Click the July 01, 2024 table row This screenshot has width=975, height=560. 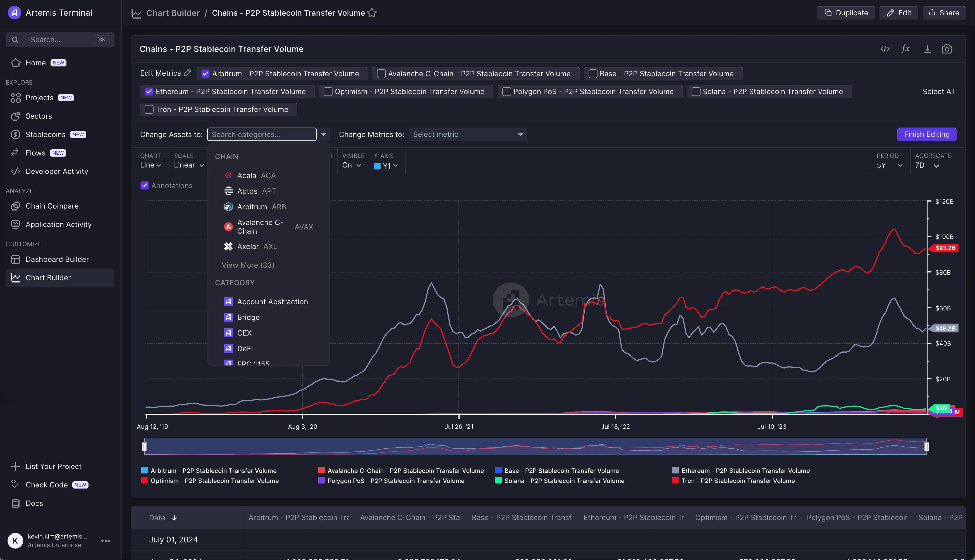tap(548, 540)
